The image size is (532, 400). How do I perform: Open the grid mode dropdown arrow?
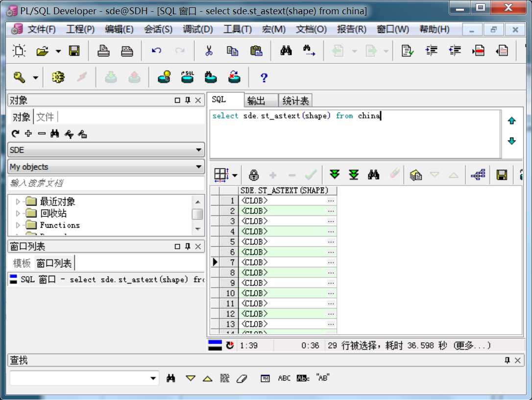point(235,176)
